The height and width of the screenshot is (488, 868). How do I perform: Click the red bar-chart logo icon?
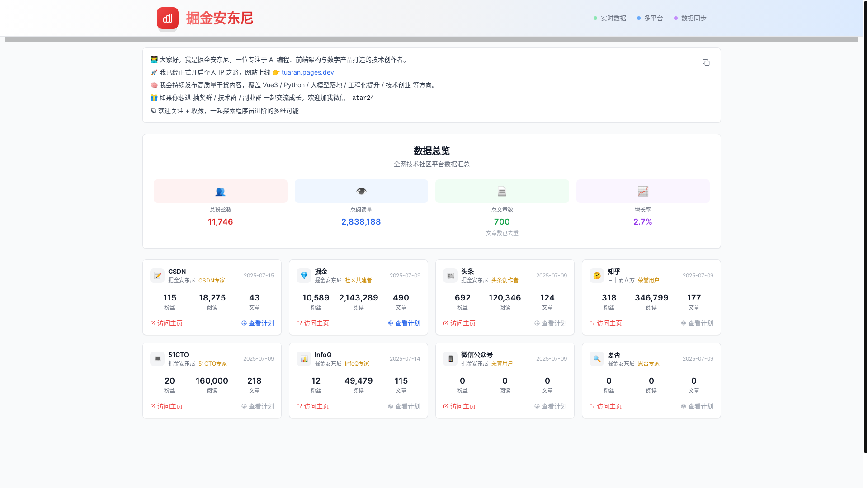click(x=168, y=18)
